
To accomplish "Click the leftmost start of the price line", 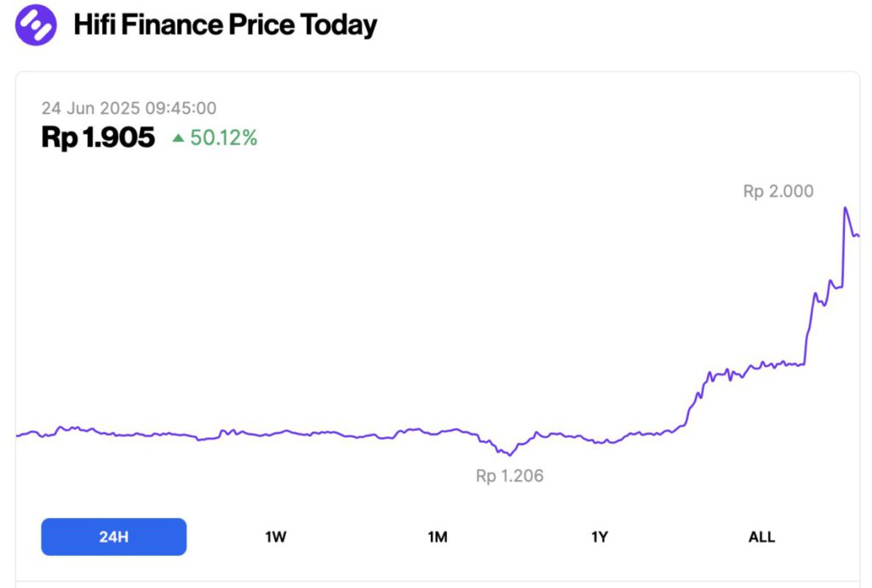I will (x=17, y=436).
